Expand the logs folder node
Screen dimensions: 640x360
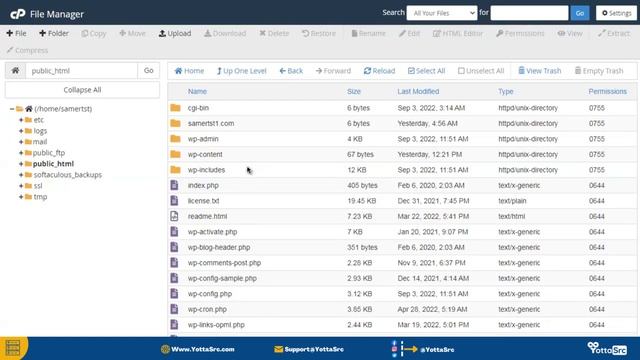pyautogui.click(x=21, y=131)
